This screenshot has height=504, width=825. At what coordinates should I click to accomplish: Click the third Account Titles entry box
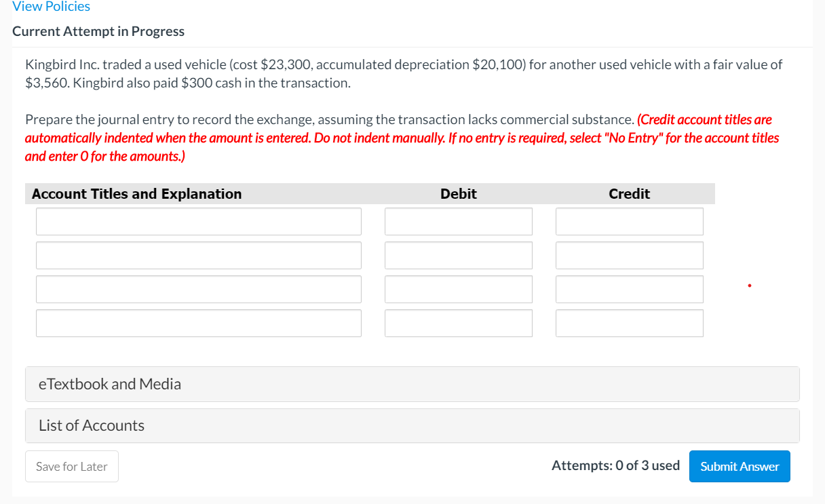[198, 289]
